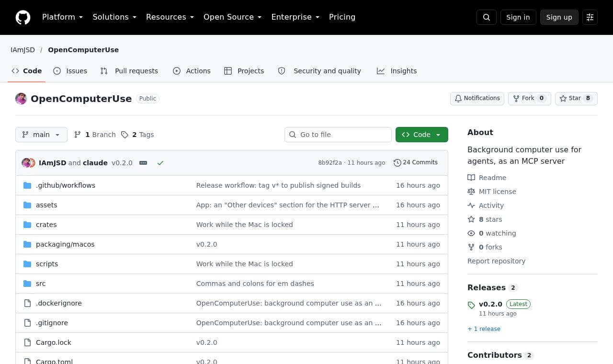Switch to the Issues tab
Viewport: 613px width, 364px height.
[x=70, y=71]
